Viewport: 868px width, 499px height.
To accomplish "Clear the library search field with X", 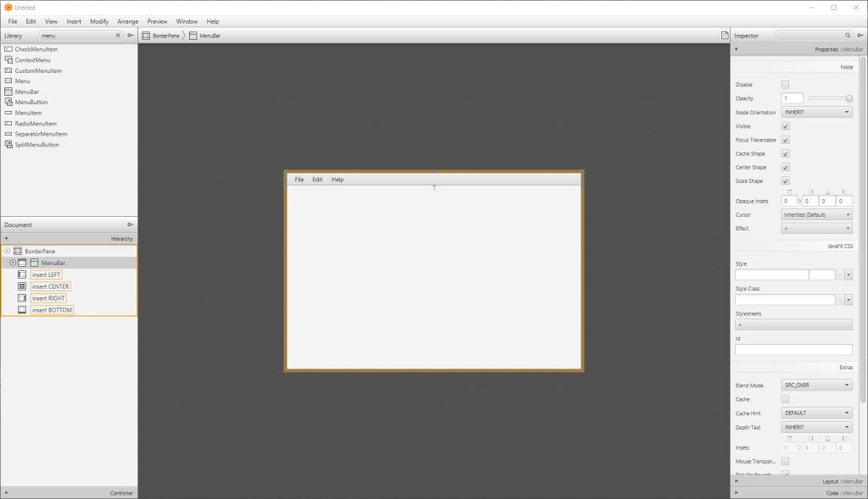I will point(118,36).
